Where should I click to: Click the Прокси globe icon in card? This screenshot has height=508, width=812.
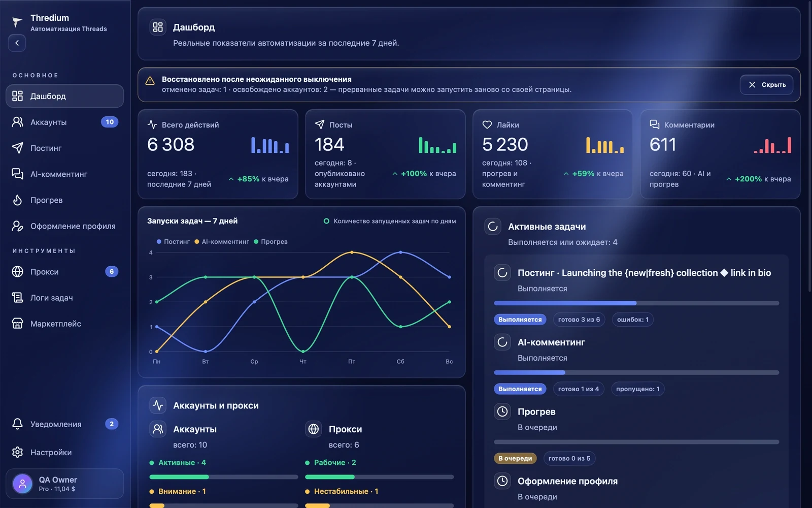click(x=314, y=429)
